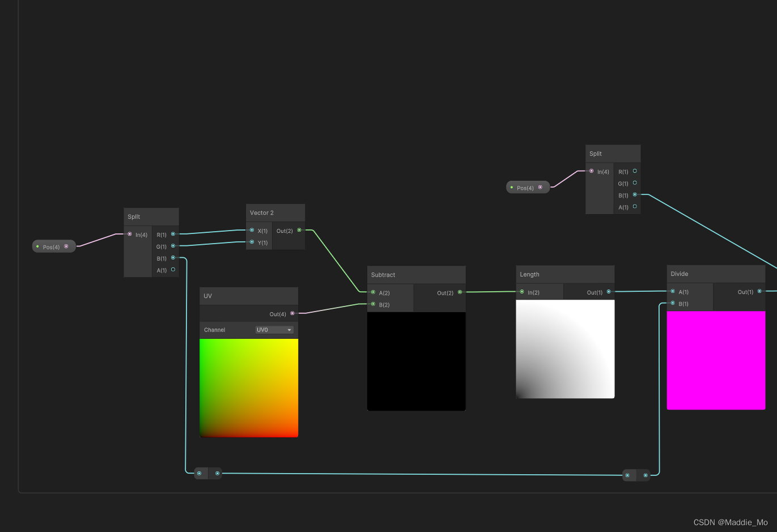Click the unconnected R(1) port on the Split above Divide
This screenshot has width=777, height=532.
(635, 171)
